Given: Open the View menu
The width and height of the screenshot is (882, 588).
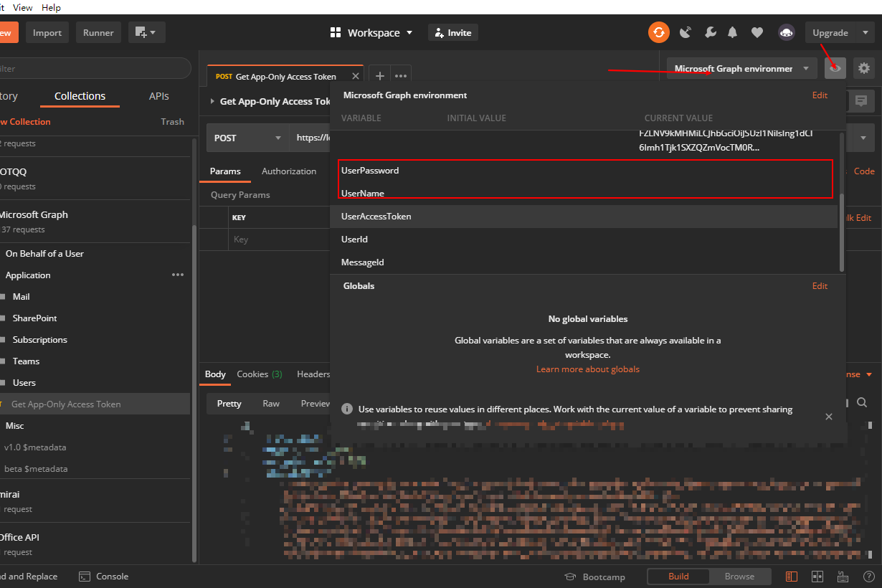Looking at the screenshot, I should click(23, 7).
